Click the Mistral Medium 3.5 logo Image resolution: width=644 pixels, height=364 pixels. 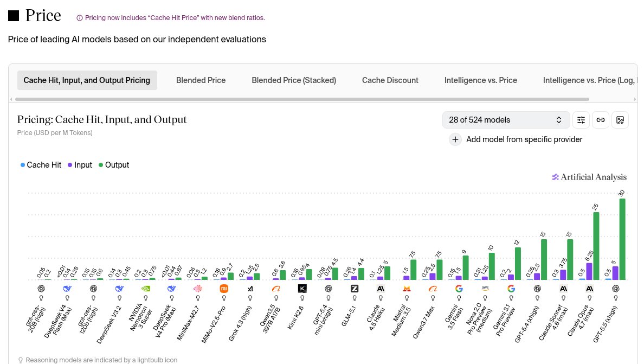[407, 289]
